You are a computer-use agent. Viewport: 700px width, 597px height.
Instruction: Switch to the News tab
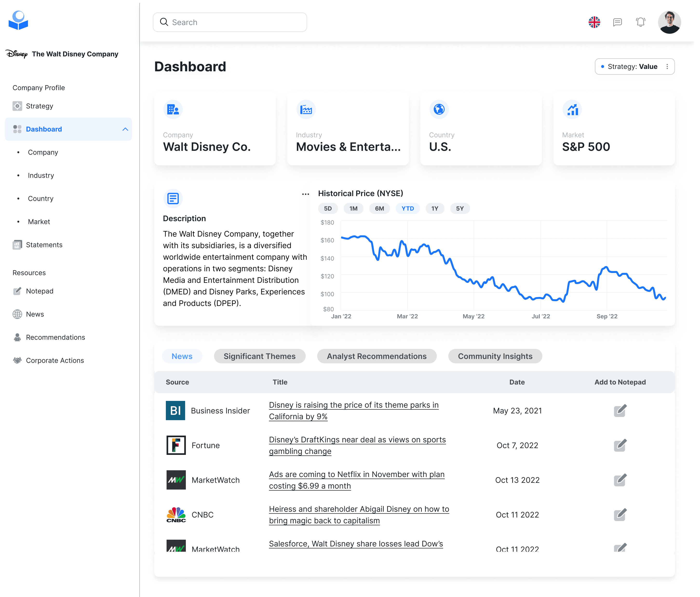[x=182, y=356]
